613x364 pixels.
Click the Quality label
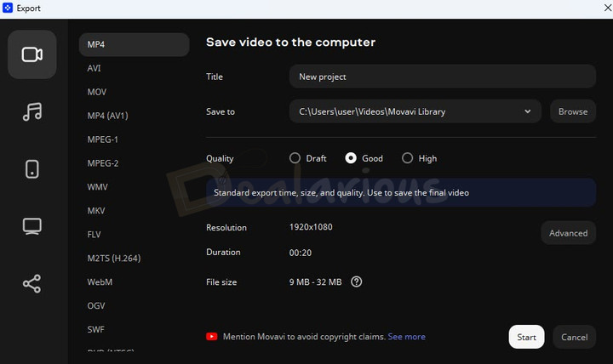pos(220,158)
